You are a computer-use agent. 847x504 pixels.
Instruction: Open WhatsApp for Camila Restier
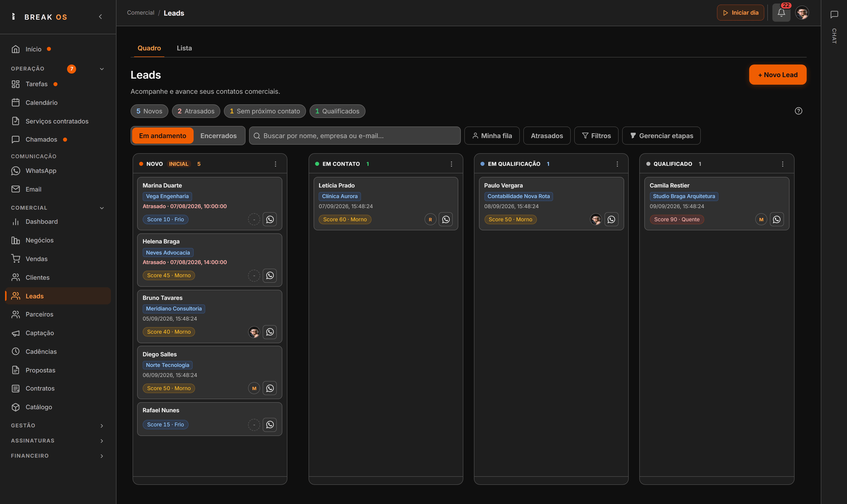pyautogui.click(x=777, y=219)
